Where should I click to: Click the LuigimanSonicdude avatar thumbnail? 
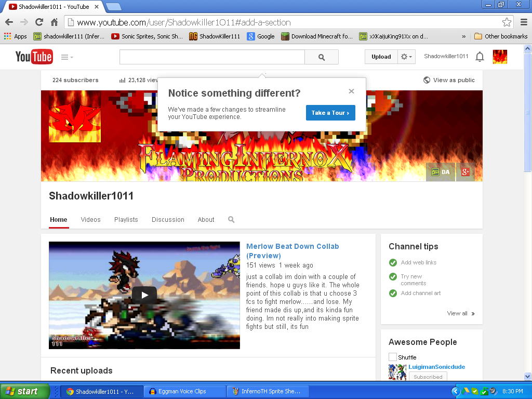point(397,372)
